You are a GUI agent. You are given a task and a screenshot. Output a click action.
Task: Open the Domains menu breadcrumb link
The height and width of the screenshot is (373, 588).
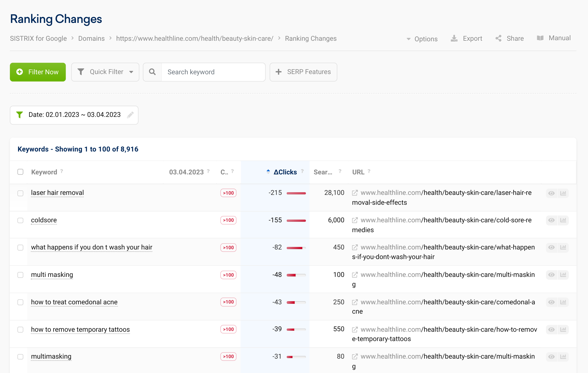tap(91, 39)
